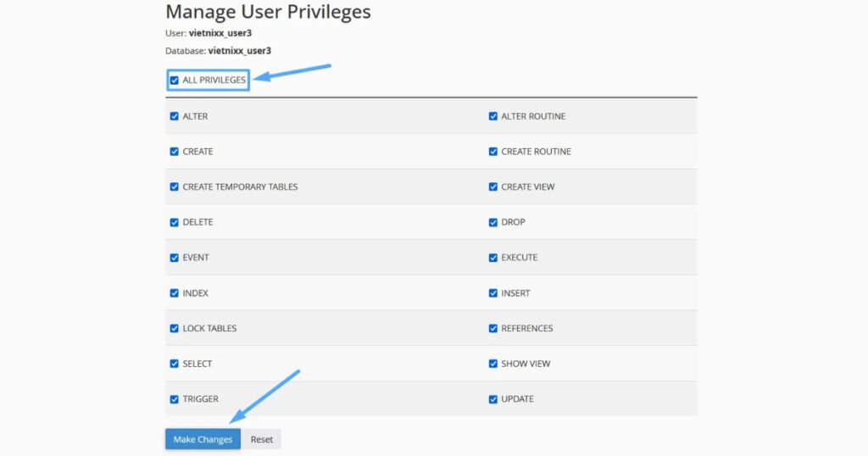
Task: Toggle the EXECUTE privilege checkbox
Action: coord(492,258)
